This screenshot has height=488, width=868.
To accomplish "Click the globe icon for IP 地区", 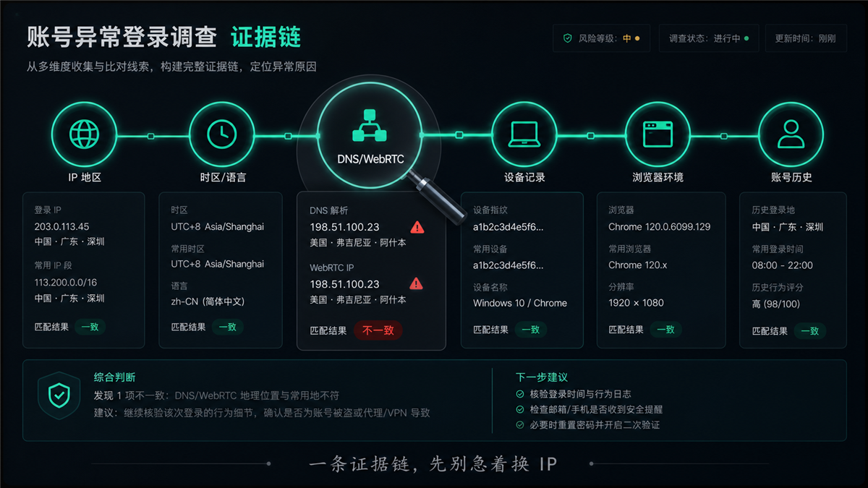I will [x=84, y=134].
